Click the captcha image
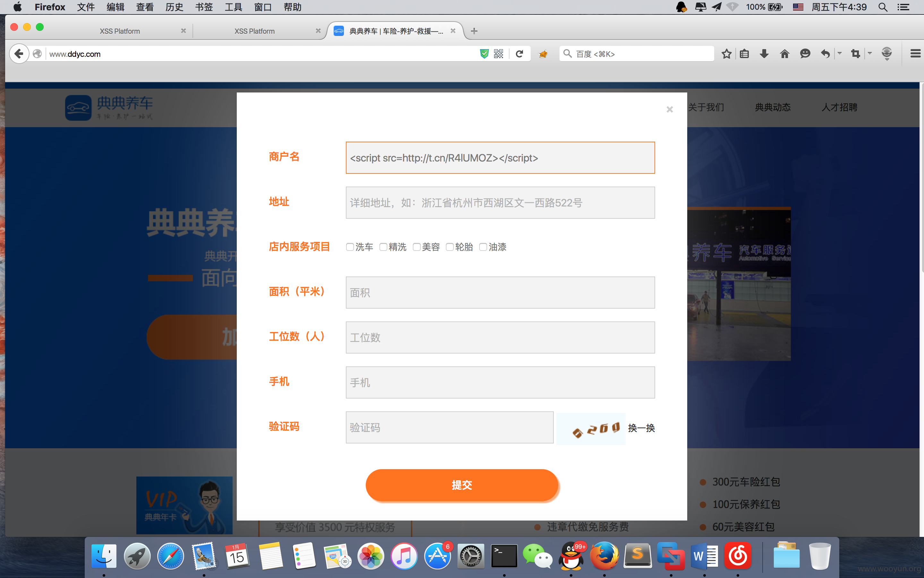This screenshot has width=924, height=578. click(591, 429)
